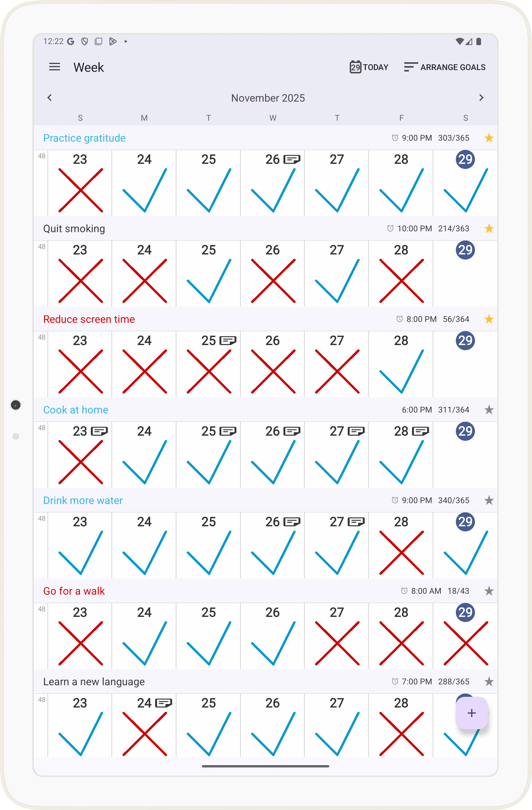532x810 pixels.
Task: Tap the gray star beside Go for a walk
Action: pyautogui.click(x=489, y=591)
